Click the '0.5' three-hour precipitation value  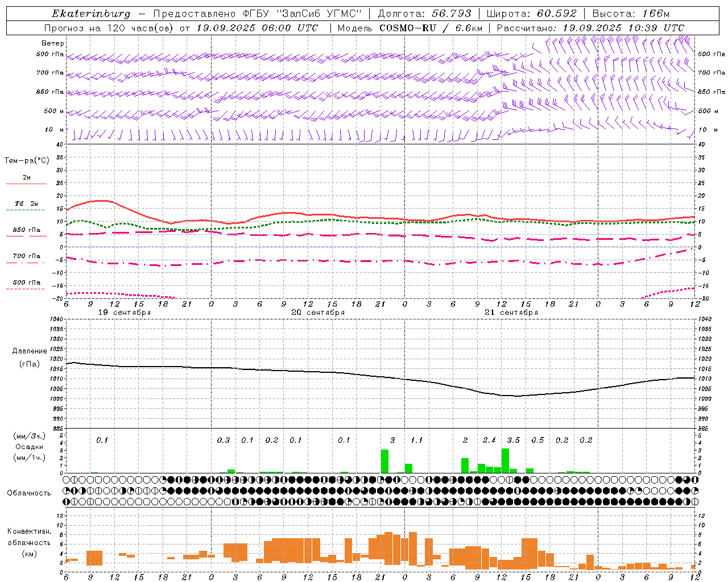pos(537,440)
